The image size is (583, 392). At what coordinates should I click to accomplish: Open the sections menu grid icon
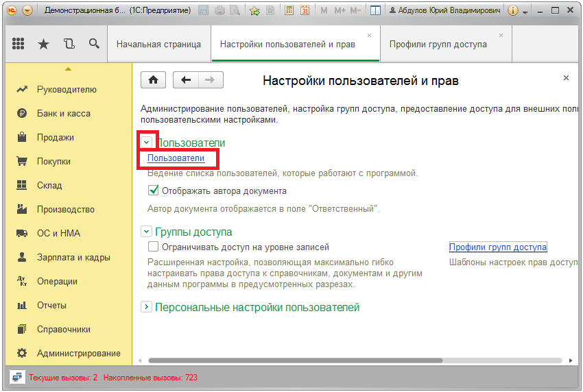coord(19,44)
